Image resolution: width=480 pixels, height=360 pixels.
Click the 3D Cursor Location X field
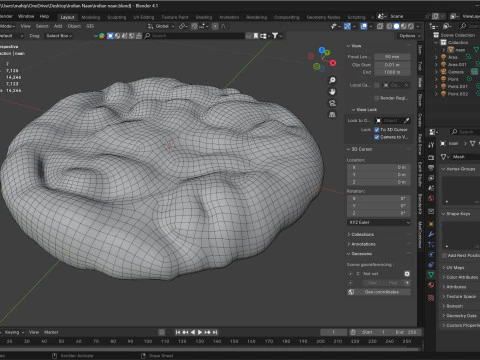(379, 167)
